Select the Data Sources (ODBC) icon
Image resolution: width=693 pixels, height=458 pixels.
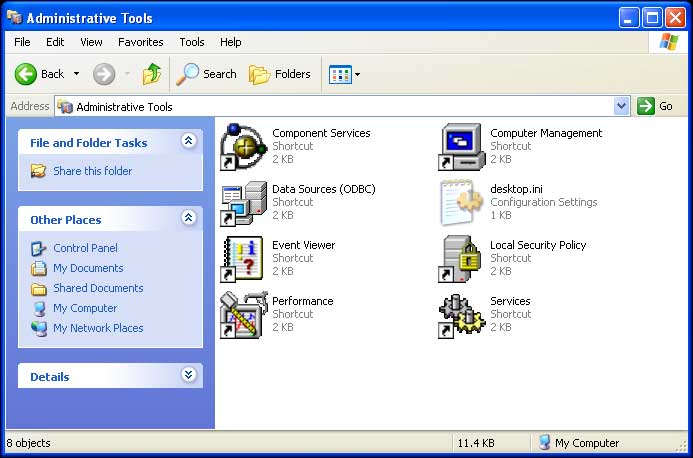click(x=244, y=203)
